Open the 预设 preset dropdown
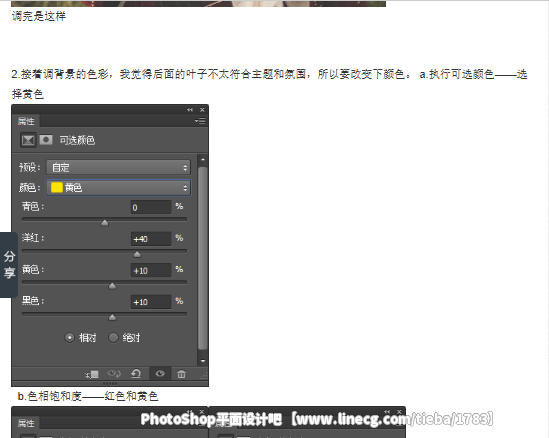Screen dimensions: 549x438 (x=118, y=167)
